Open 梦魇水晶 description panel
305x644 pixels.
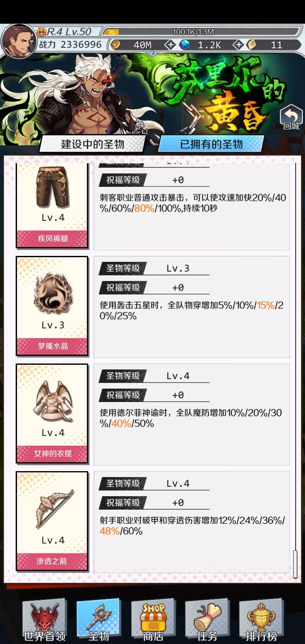coord(191,307)
